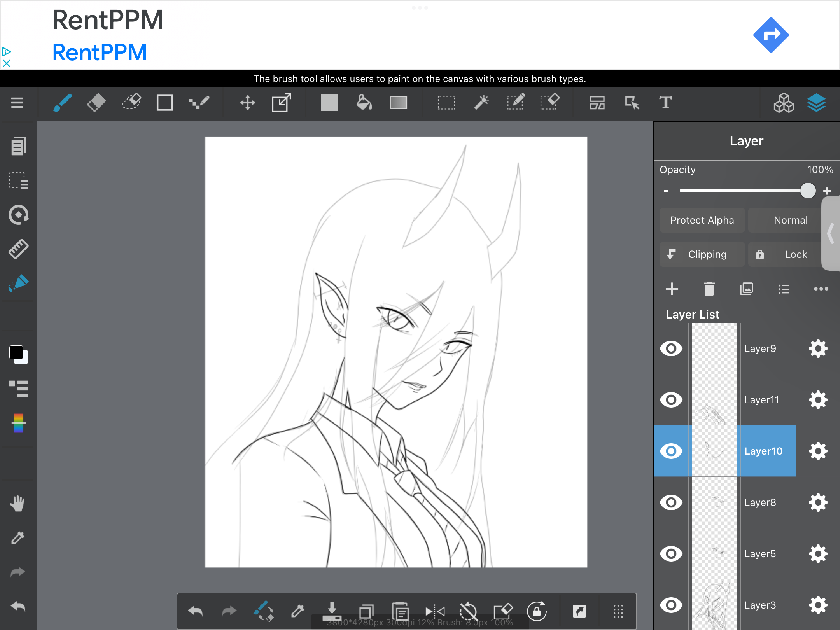
Task: Toggle visibility of Layer8
Action: [671, 502]
